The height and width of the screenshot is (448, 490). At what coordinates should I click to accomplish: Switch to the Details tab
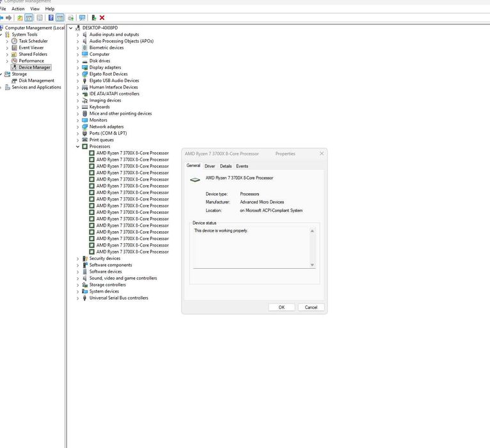coord(226,166)
